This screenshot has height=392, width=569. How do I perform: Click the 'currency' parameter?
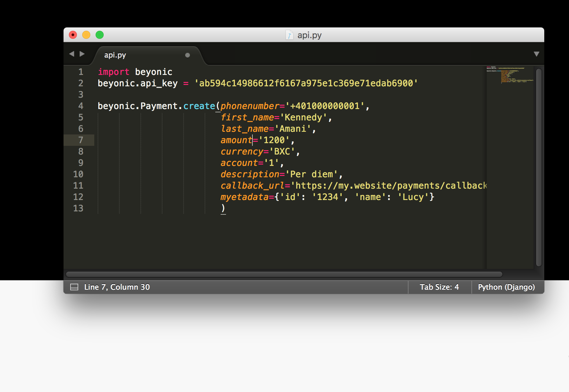[242, 152]
